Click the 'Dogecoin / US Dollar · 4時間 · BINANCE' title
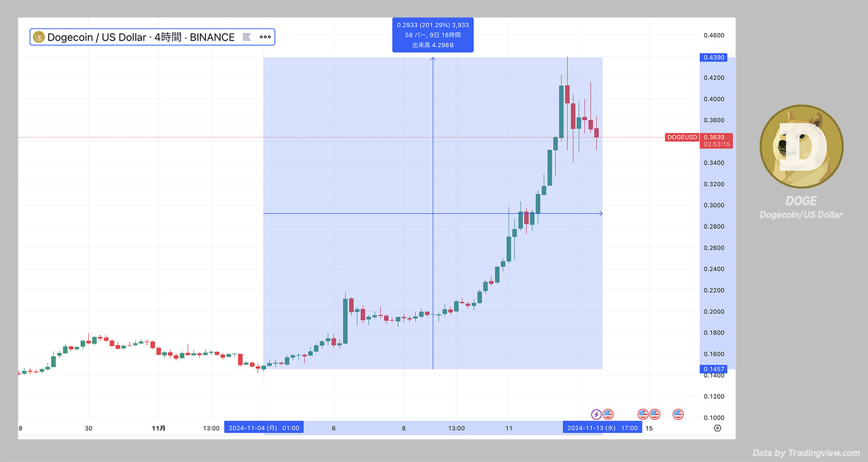 pos(141,37)
